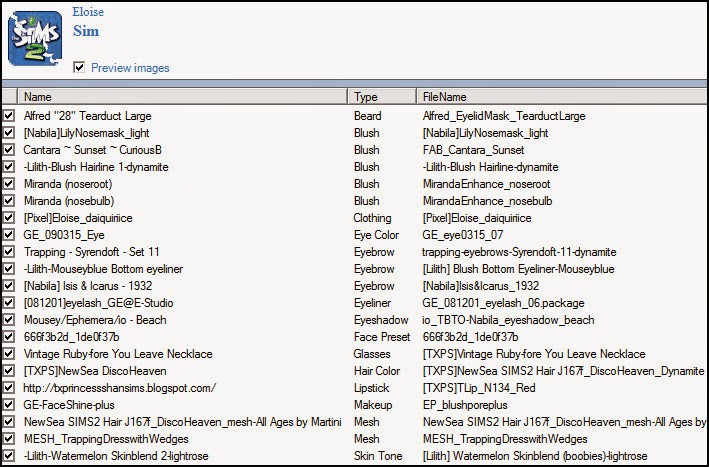The width and height of the screenshot is (709, 467).
Task: Toggle checkbox for 666f3b2d_1de0f37b
Action: (9, 337)
